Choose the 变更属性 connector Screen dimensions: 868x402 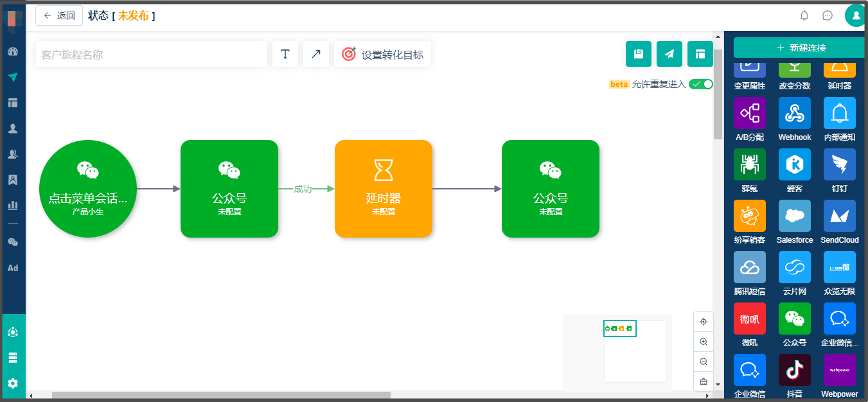point(750,76)
